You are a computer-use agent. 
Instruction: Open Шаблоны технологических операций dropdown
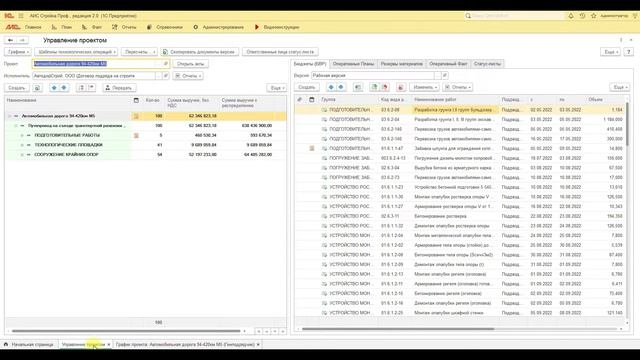point(76,52)
